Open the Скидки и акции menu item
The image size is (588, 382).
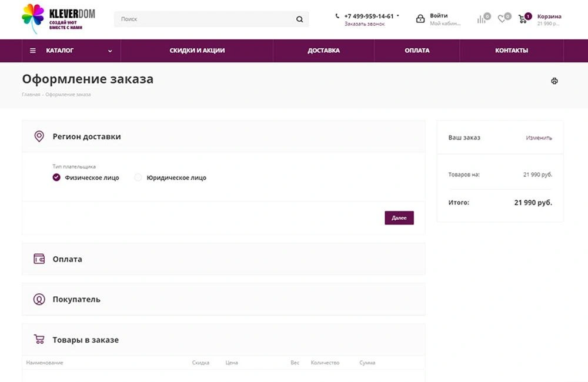coord(197,51)
